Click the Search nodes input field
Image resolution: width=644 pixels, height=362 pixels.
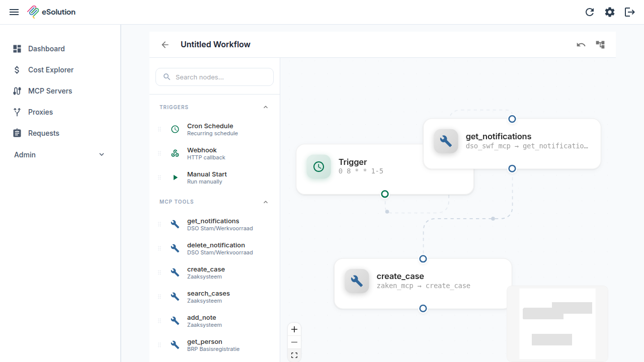215,77
